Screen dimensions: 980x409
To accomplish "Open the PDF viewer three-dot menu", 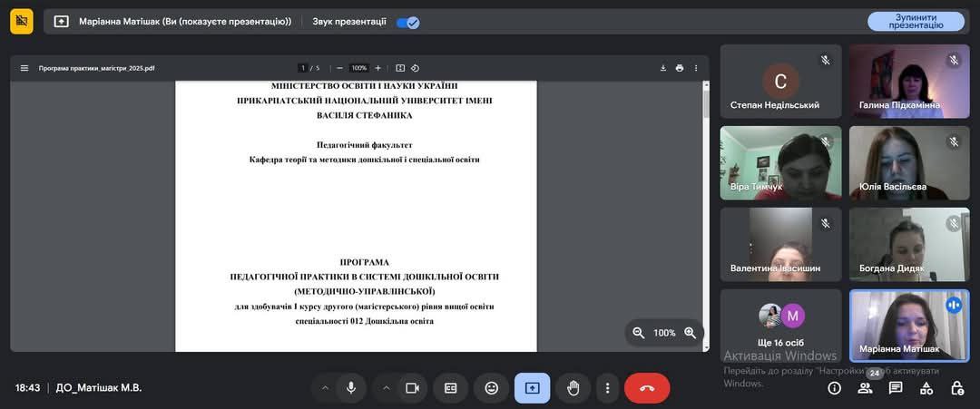I will point(696,68).
